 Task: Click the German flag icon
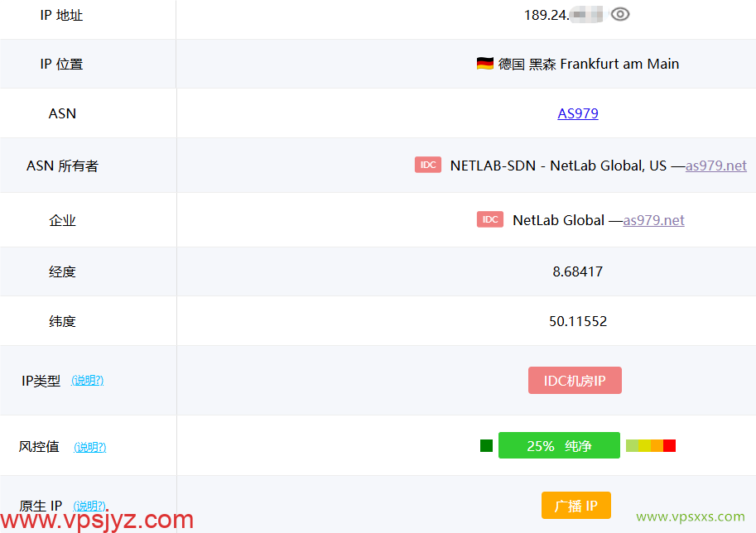tap(484, 63)
